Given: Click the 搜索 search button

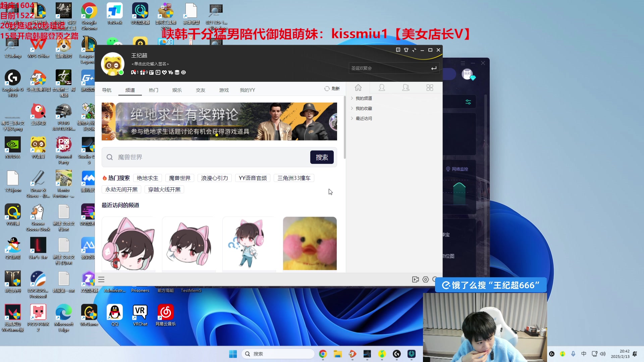Looking at the screenshot, I should coord(322,157).
